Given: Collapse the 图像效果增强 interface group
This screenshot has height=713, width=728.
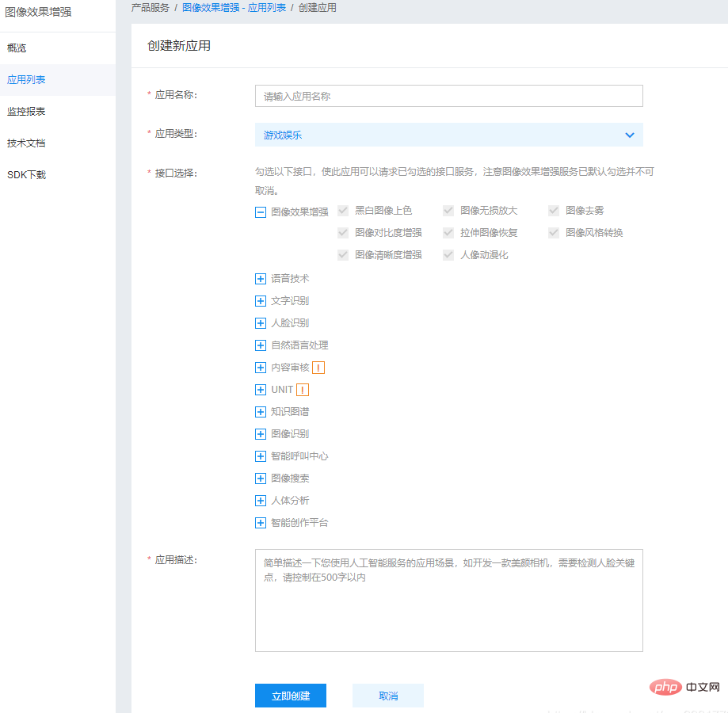Looking at the screenshot, I should coord(261,212).
